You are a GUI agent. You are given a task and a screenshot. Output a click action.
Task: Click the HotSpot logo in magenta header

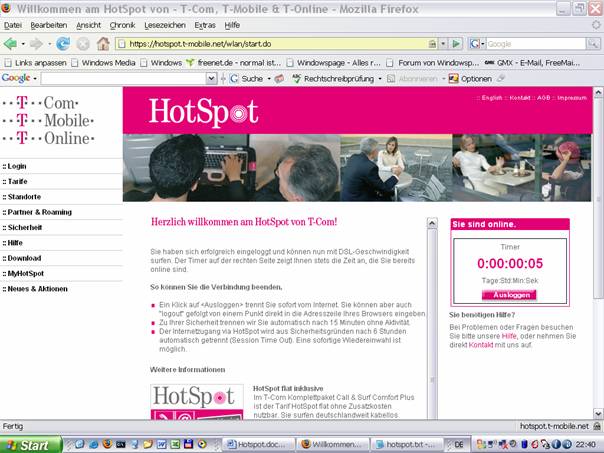tap(203, 112)
